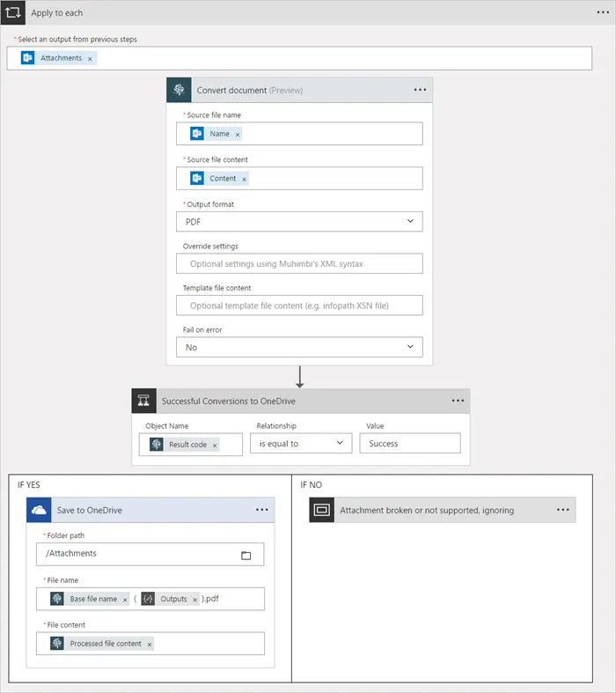Image resolution: width=616 pixels, height=693 pixels.
Task: Remove the Base file name token
Action: point(125,600)
